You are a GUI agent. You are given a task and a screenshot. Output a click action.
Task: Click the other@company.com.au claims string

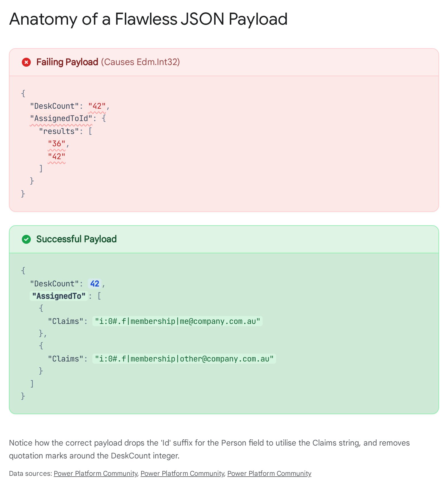[184, 359]
